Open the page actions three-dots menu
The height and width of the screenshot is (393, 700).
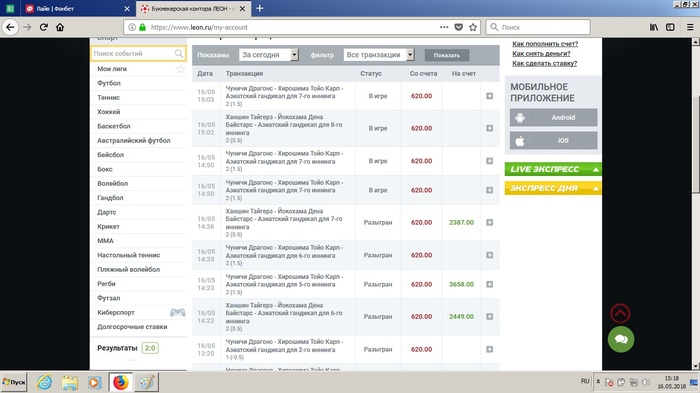444,27
